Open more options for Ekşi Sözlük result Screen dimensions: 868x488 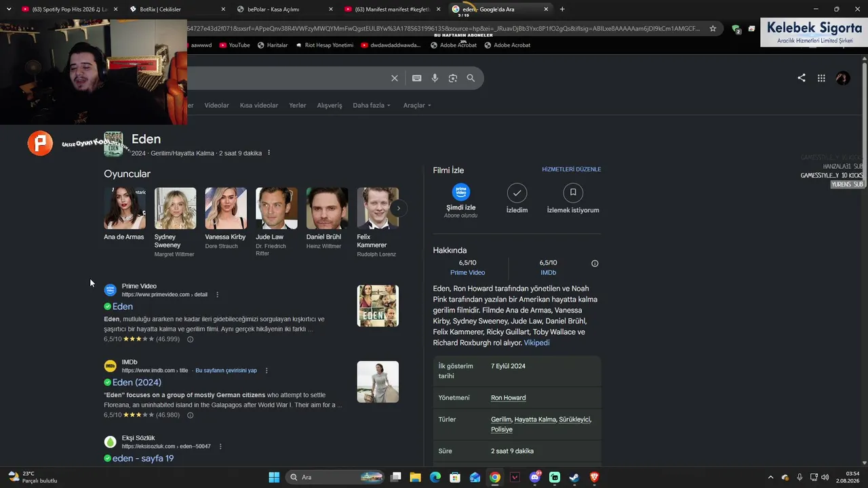pos(220,447)
